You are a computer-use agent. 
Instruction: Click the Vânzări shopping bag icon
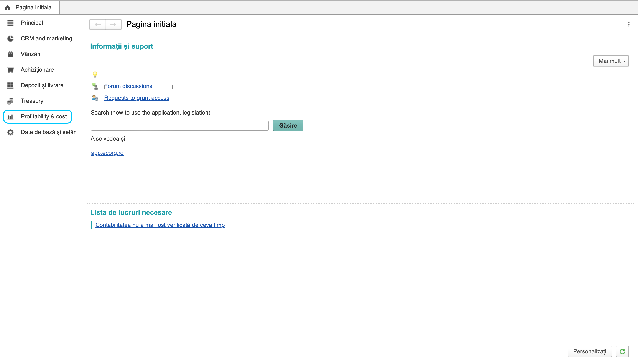pos(10,54)
